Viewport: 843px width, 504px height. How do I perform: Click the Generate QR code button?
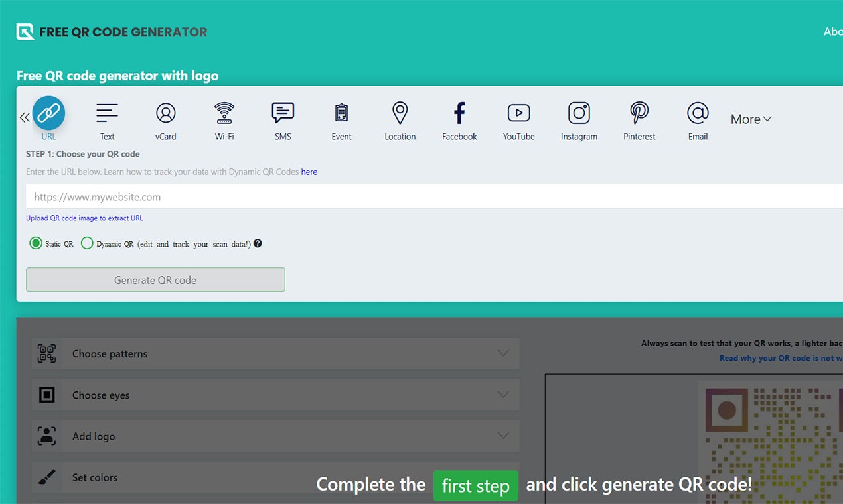click(155, 279)
